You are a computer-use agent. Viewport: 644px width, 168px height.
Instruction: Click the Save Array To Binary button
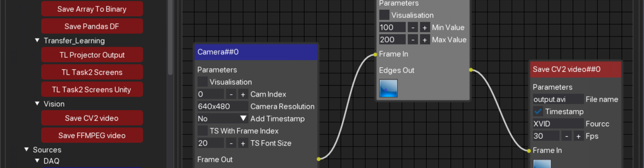pyautogui.click(x=92, y=9)
